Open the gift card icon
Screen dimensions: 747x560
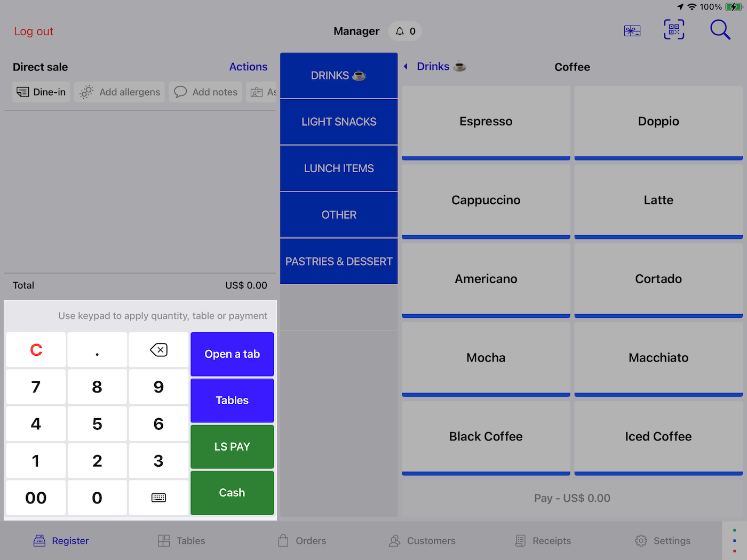[632, 30]
